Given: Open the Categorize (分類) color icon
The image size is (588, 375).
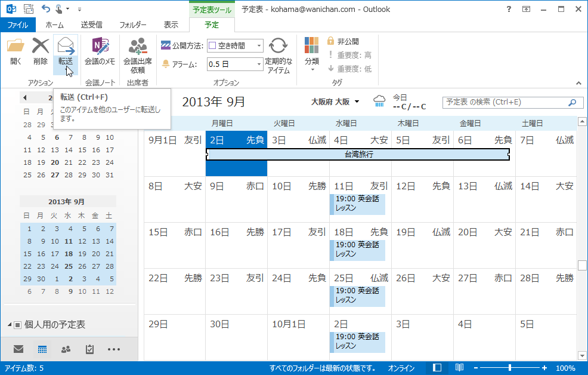Looking at the screenshot, I should pyautogui.click(x=312, y=45).
